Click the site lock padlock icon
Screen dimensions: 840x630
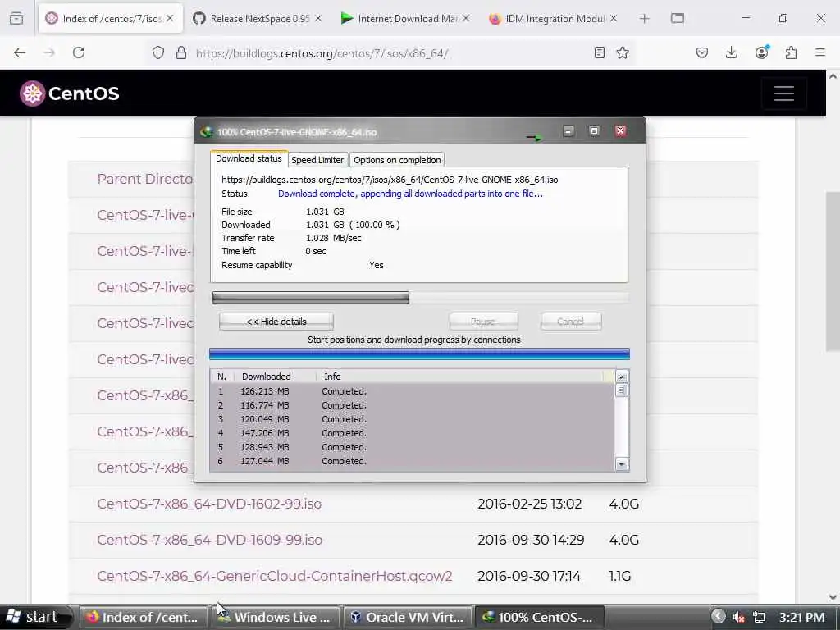[181, 52]
